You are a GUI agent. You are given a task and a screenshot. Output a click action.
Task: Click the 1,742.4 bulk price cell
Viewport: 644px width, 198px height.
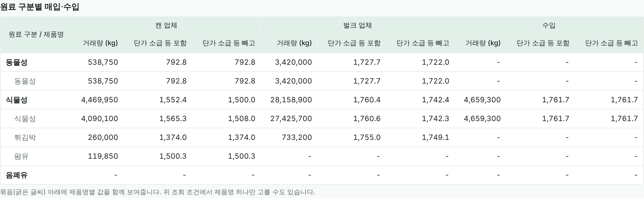(x=436, y=100)
